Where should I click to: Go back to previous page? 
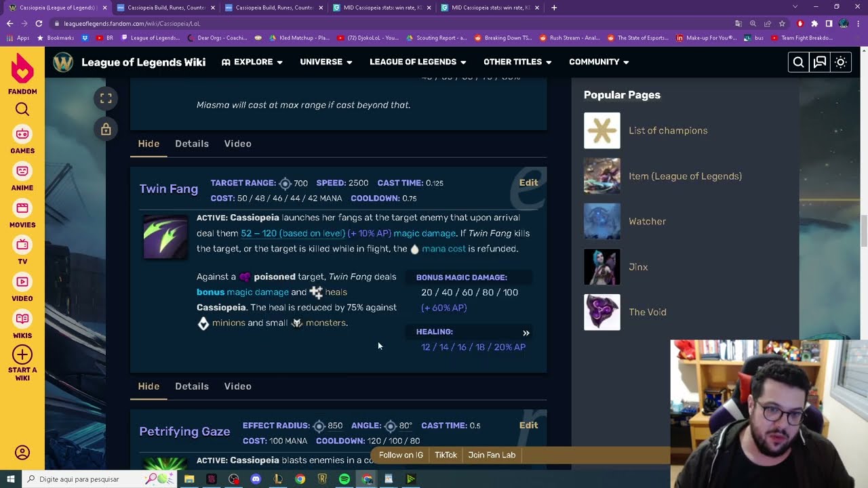9,23
